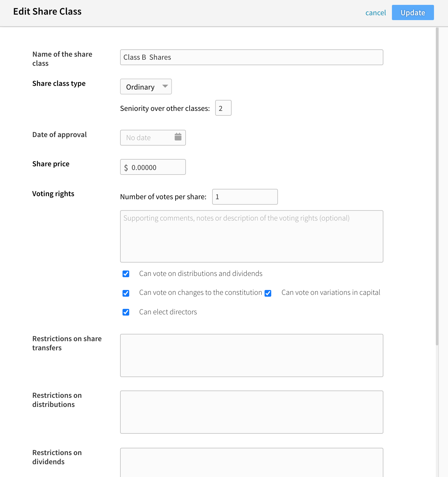Focus the Name of the share class field
Image resolution: width=448 pixels, height=477 pixels.
[x=252, y=57]
